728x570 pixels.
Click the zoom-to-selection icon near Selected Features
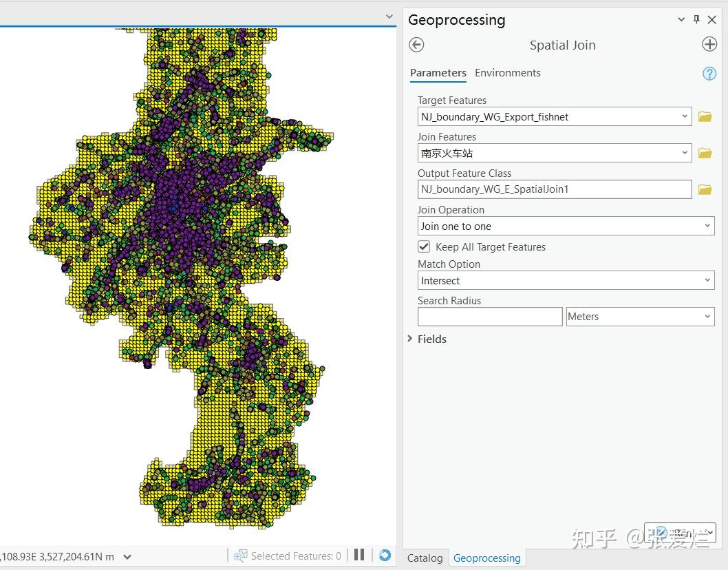pos(240,556)
